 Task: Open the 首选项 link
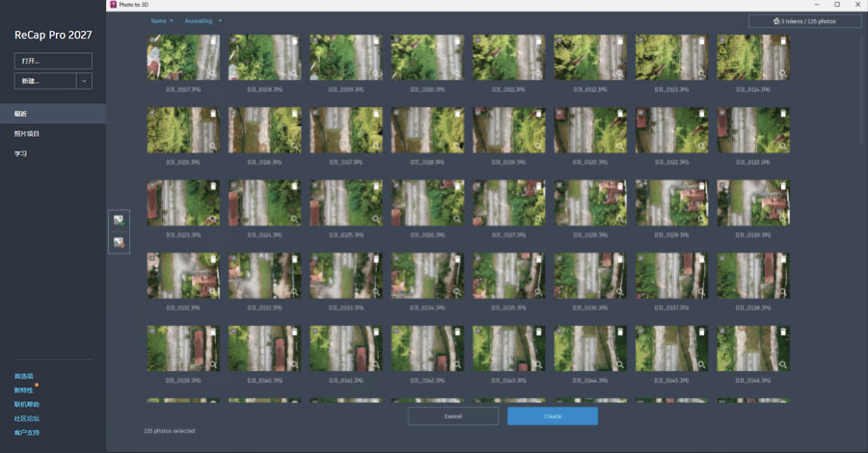coord(24,376)
